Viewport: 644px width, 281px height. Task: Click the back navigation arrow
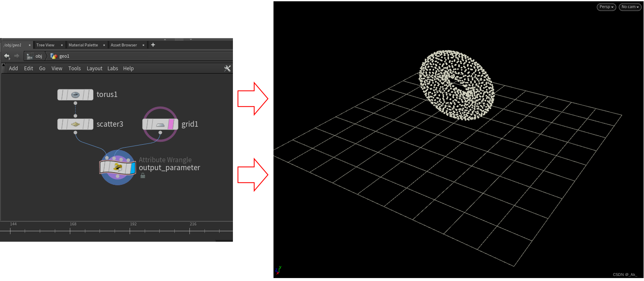[7, 56]
